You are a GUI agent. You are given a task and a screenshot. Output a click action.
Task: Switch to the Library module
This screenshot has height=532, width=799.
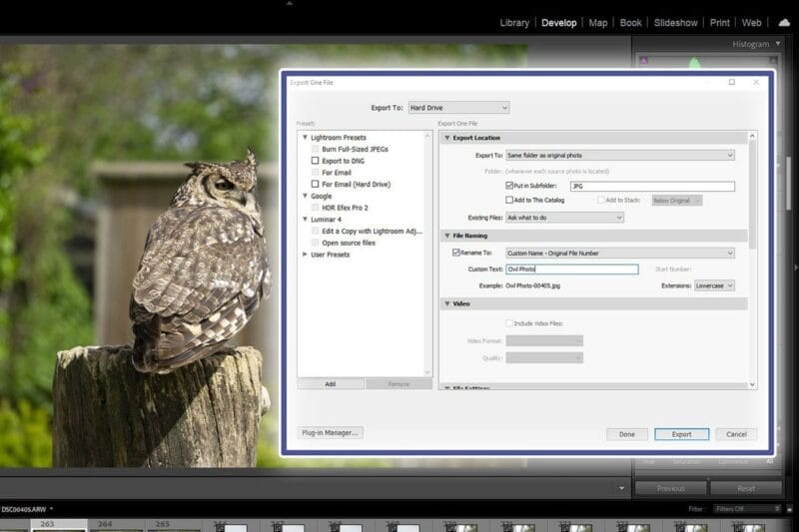pyautogui.click(x=514, y=23)
